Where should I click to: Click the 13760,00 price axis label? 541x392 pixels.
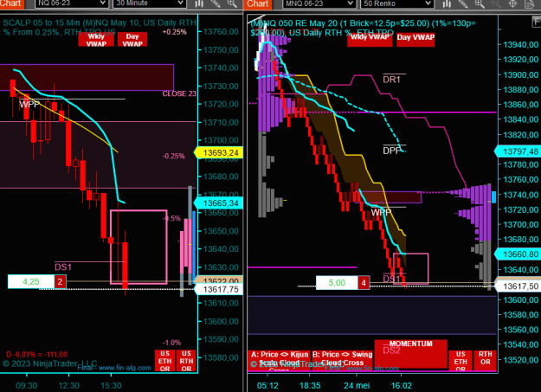coord(221,32)
